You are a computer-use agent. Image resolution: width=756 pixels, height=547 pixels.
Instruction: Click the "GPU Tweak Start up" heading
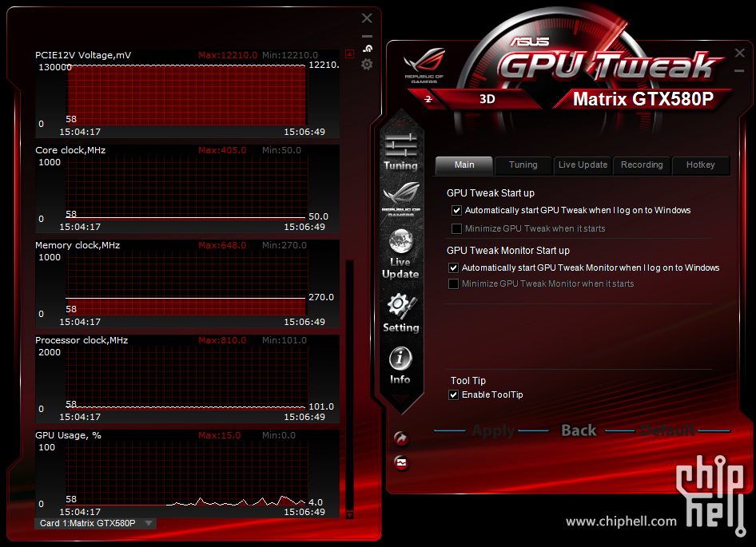(x=491, y=193)
